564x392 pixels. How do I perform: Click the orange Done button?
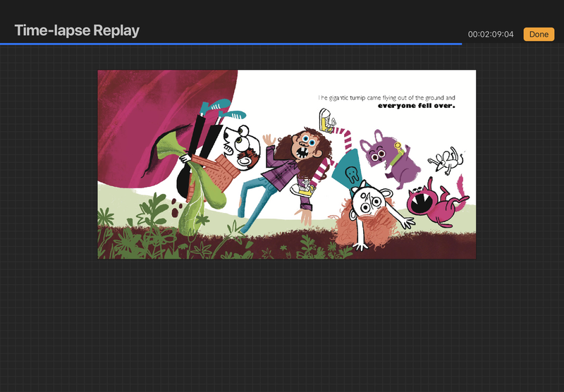pyautogui.click(x=539, y=34)
